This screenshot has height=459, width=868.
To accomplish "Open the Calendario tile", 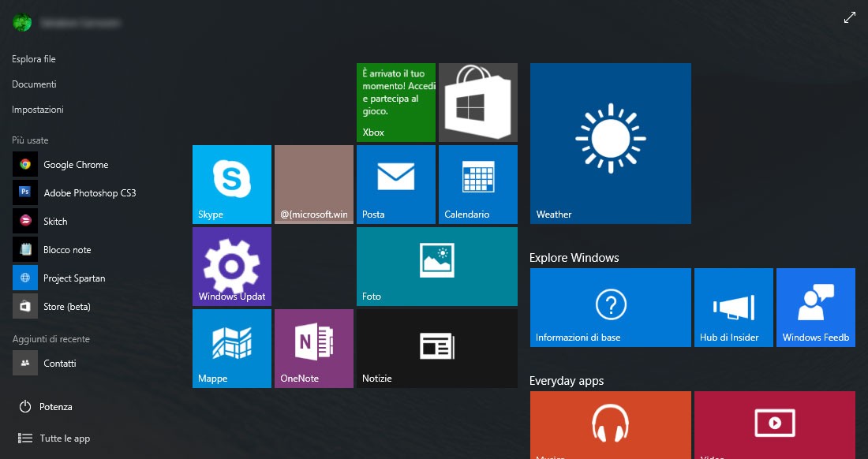I will (x=477, y=185).
